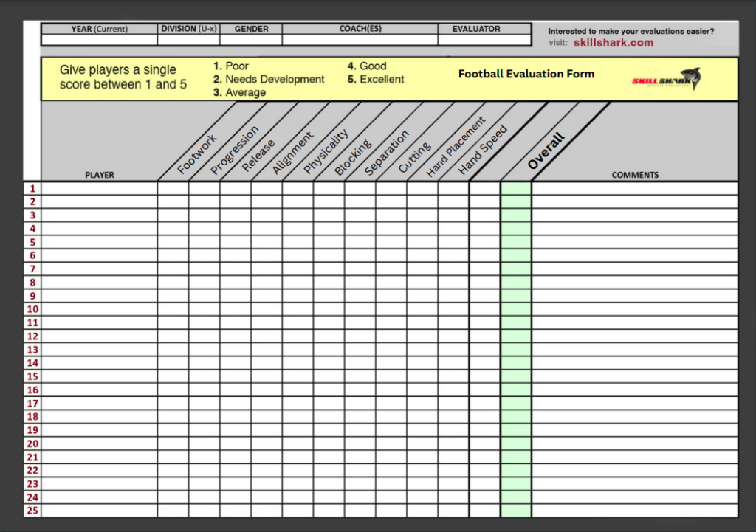This screenshot has width=756, height=532.
Task: Select the blank COACH(ES) entry field
Action: pos(360,40)
